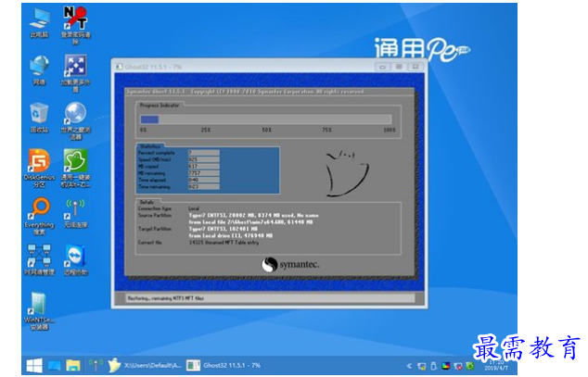Click the Time remaining value

204,186
